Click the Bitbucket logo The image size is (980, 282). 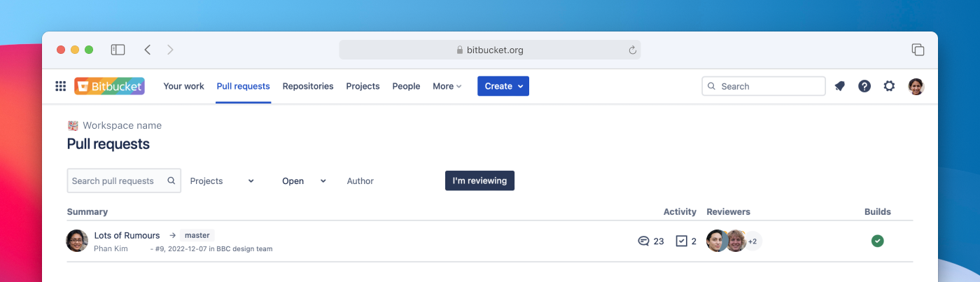[x=109, y=86]
